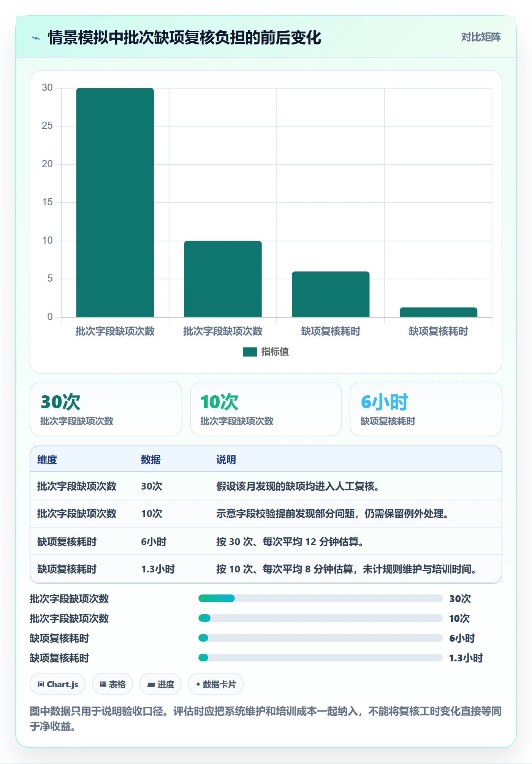Image resolution: width=532 pixels, height=764 pixels.
Task: Click the y-axis label 0
Action: click(50, 317)
